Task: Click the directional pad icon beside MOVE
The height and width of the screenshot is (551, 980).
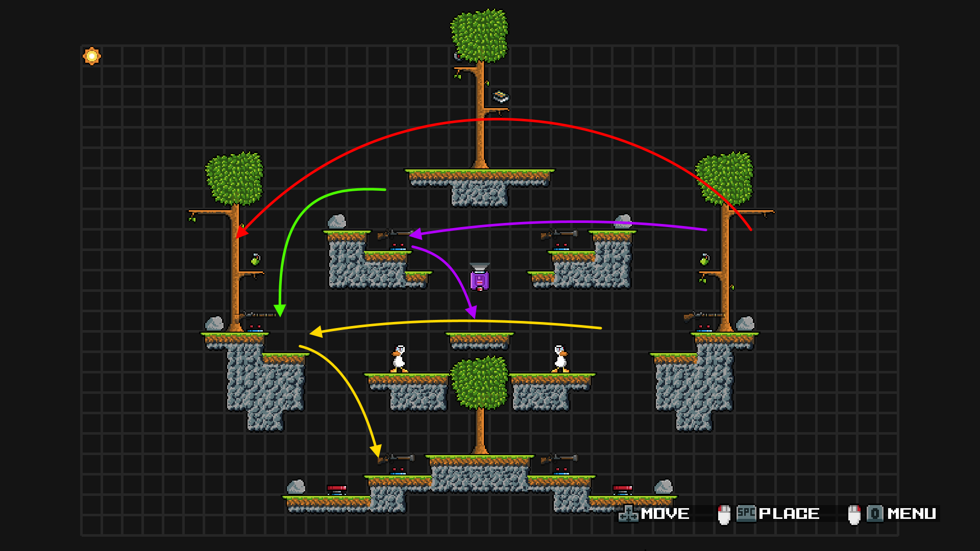Action: [628, 514]
